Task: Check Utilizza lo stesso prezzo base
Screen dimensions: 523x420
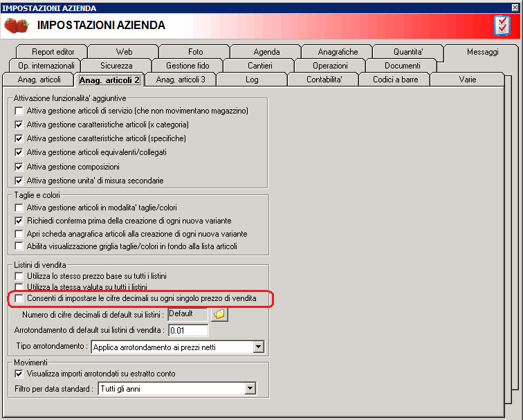Action: click(19, 276)
